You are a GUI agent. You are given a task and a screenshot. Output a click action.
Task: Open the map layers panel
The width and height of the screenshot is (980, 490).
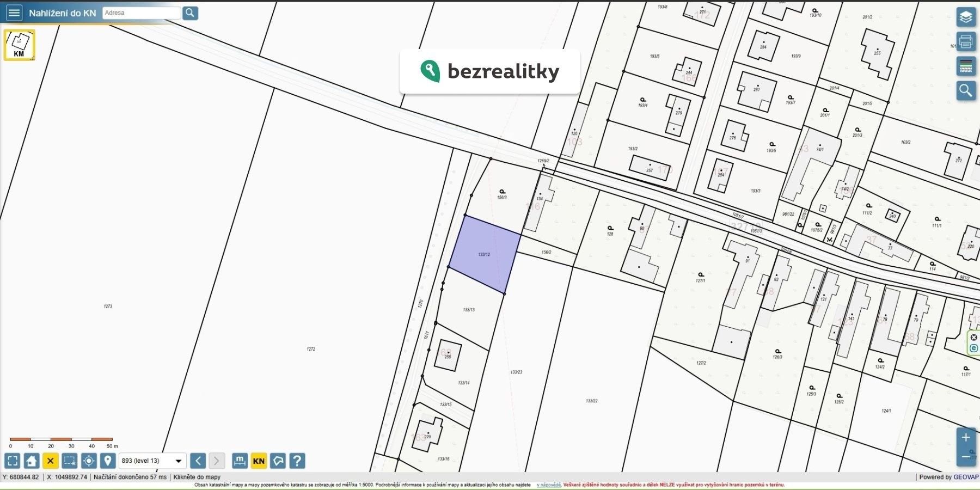pos(966,17)
